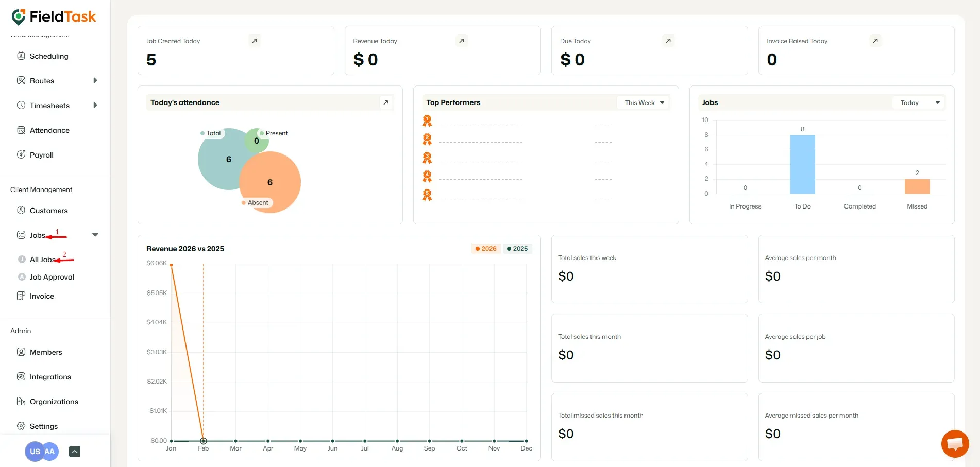Image resolution: width=980 pixels, height=467 pixels.
Task: Click the Settings gear icon
Action: tap(21, 426)
